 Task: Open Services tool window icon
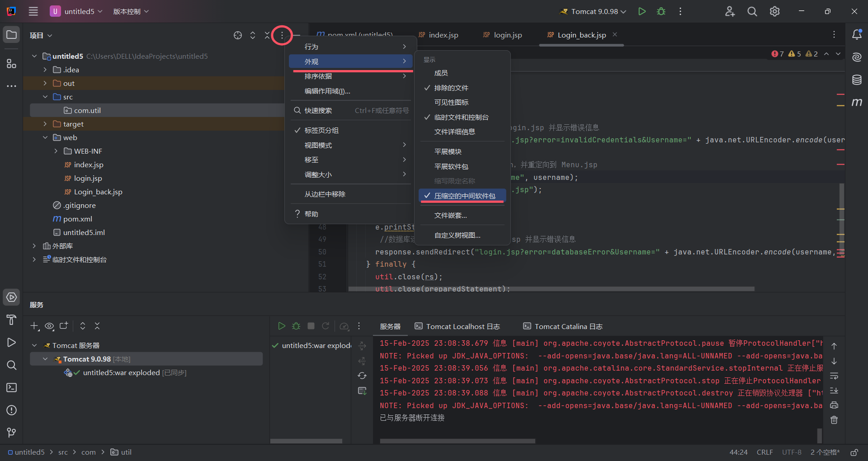[x=12, y=297]
